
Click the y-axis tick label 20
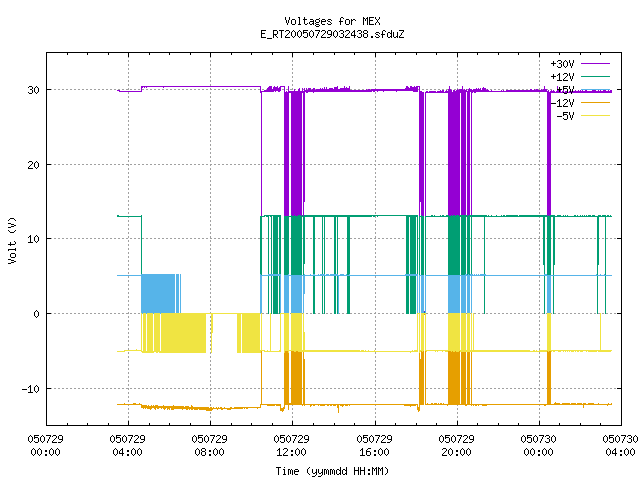33,165
